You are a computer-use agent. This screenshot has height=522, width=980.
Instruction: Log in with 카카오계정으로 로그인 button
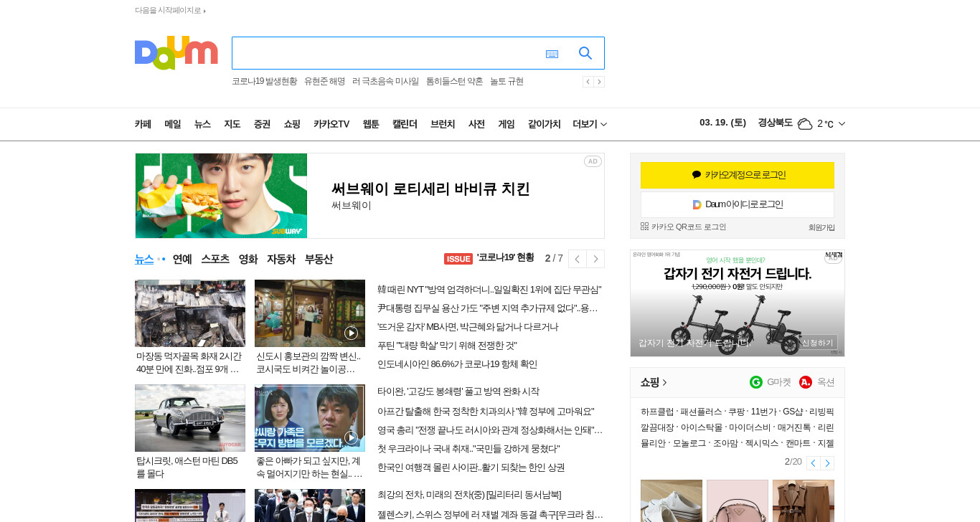click(x=738, y=175)
